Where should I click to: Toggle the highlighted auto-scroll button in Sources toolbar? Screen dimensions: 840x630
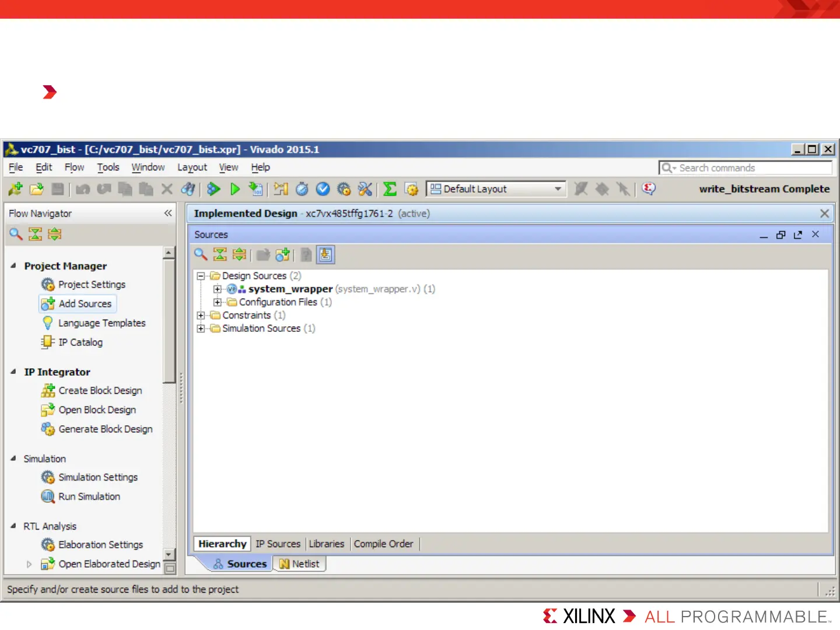(325, 254)
